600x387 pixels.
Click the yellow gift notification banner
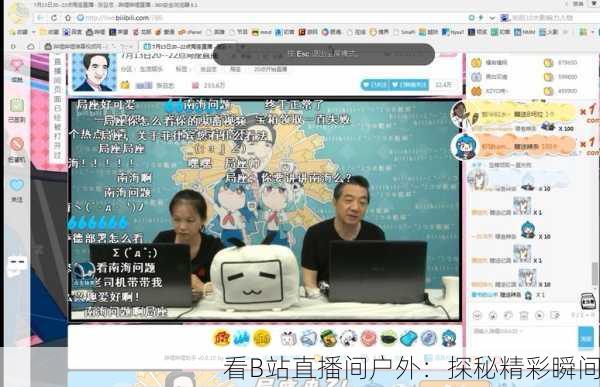pos(522,114)
